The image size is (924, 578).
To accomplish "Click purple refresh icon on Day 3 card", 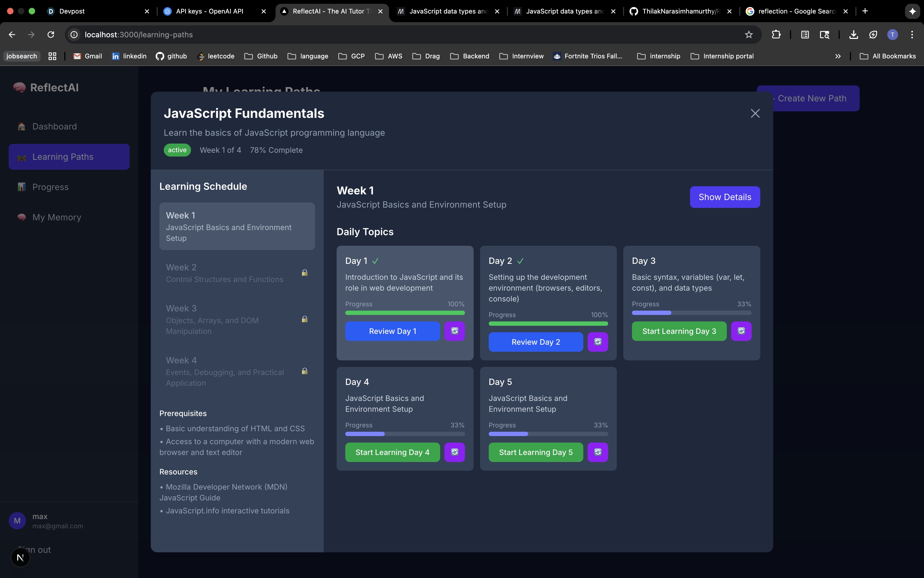I will pos(741,331).
